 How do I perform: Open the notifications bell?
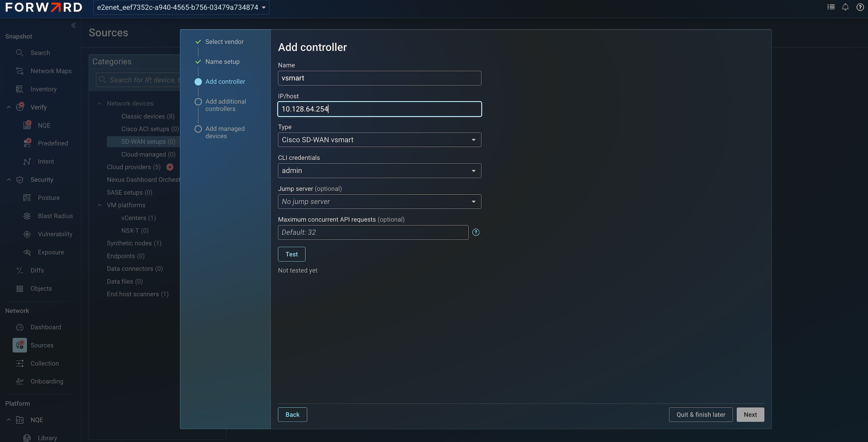click(845, 7)
